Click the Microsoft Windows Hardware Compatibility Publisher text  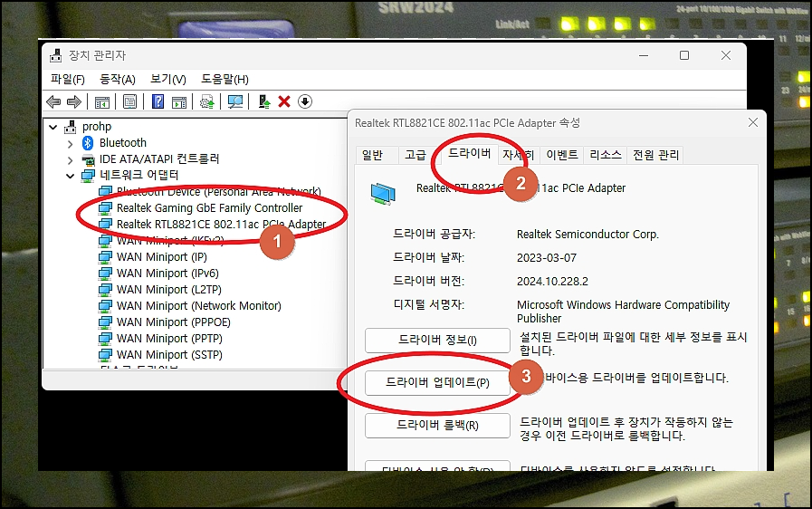pos(623,312)
